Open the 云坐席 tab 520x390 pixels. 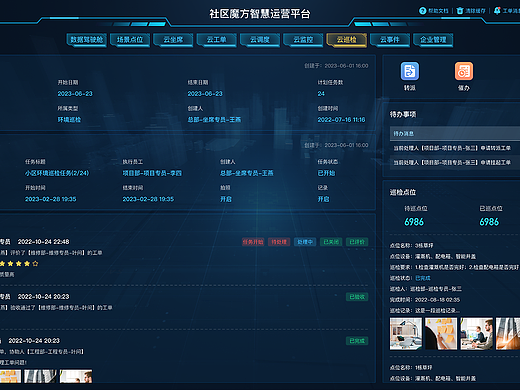pos(173,40)
